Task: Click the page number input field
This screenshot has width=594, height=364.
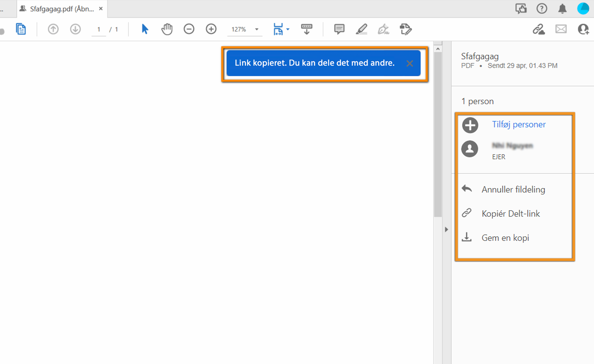Action: coord(99,29)
